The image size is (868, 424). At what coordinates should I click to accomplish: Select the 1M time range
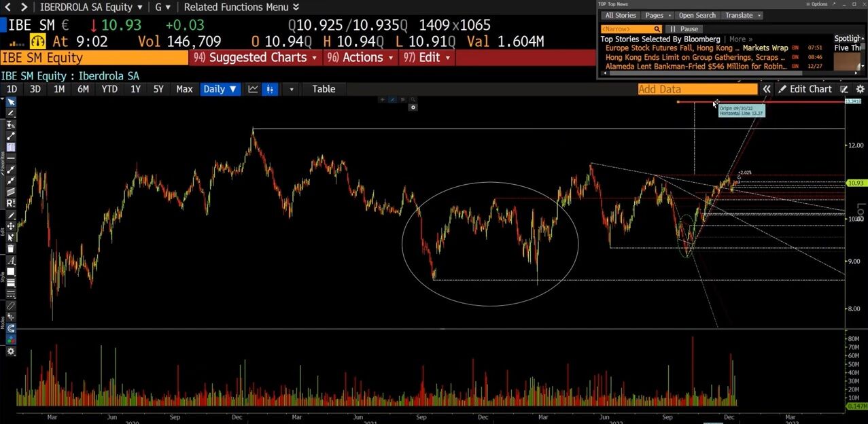coord(59,89)
